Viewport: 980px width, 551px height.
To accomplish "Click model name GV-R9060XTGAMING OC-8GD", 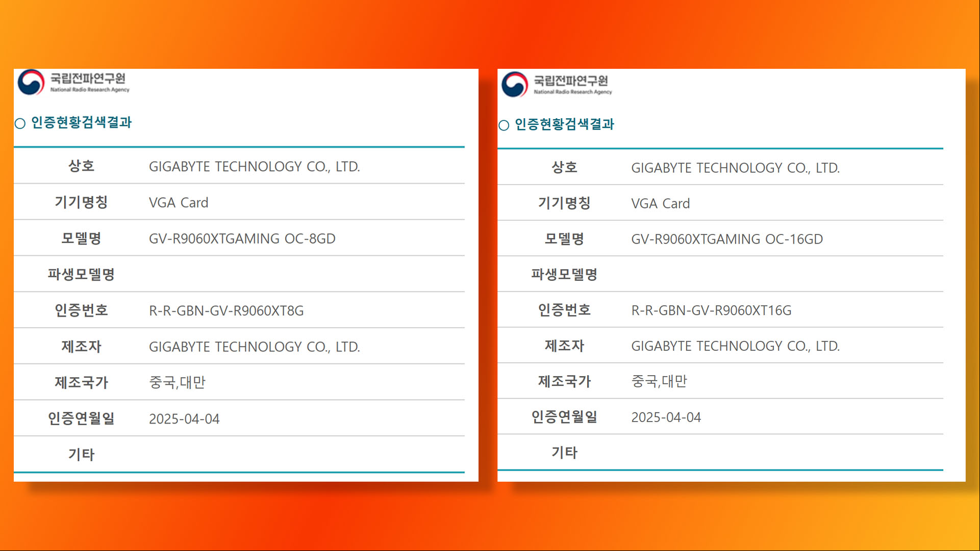I will click(242, 239).
